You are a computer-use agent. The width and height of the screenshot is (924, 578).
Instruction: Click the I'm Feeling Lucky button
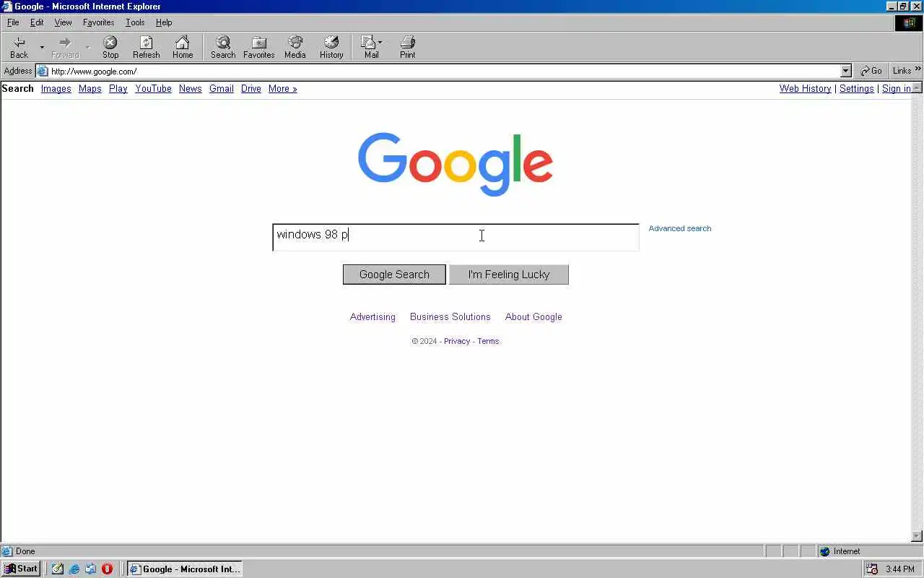click(x=509, y=275)
